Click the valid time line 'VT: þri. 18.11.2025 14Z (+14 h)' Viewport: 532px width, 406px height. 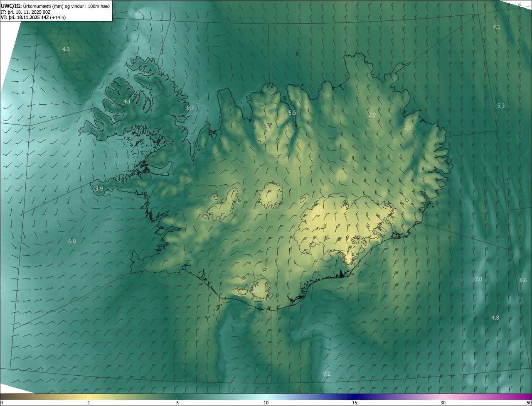click(x=33, y=17)
